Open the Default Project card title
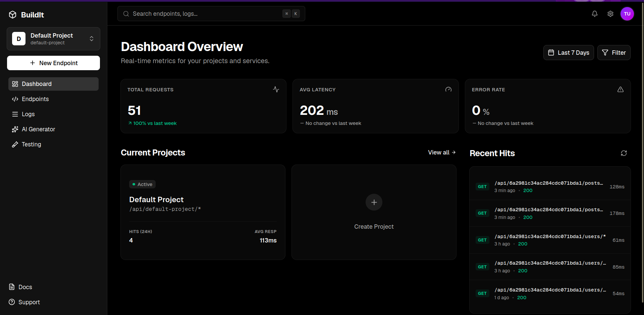 coord(156,199)
